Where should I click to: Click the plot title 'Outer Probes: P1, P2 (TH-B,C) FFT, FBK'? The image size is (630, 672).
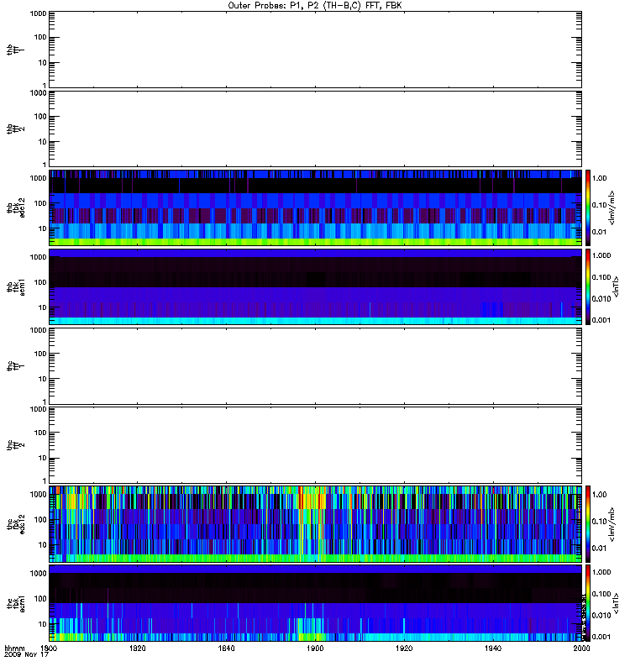[x=315, y=6]
